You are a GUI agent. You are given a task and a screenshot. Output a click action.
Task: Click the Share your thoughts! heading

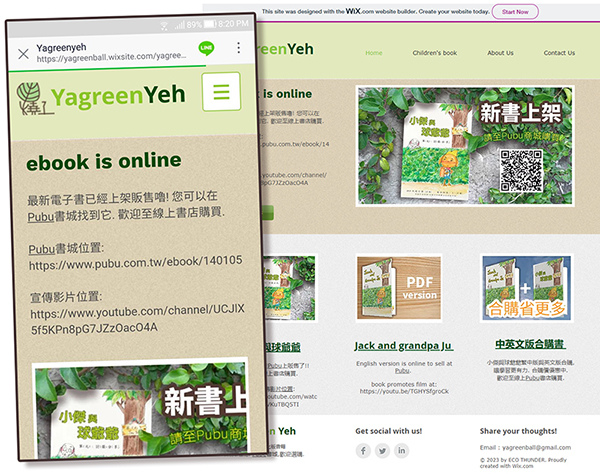coord(518,431)
